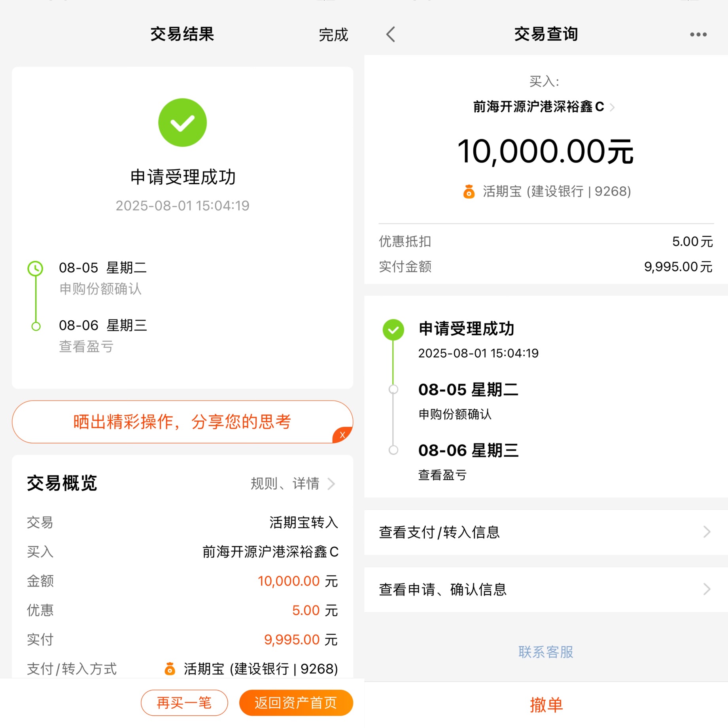
Task: Click the 交易结果 page title
Action: [x=182, y=34]
